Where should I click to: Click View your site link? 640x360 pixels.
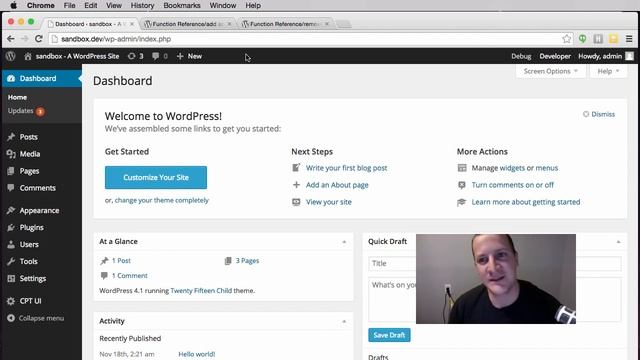329,202
